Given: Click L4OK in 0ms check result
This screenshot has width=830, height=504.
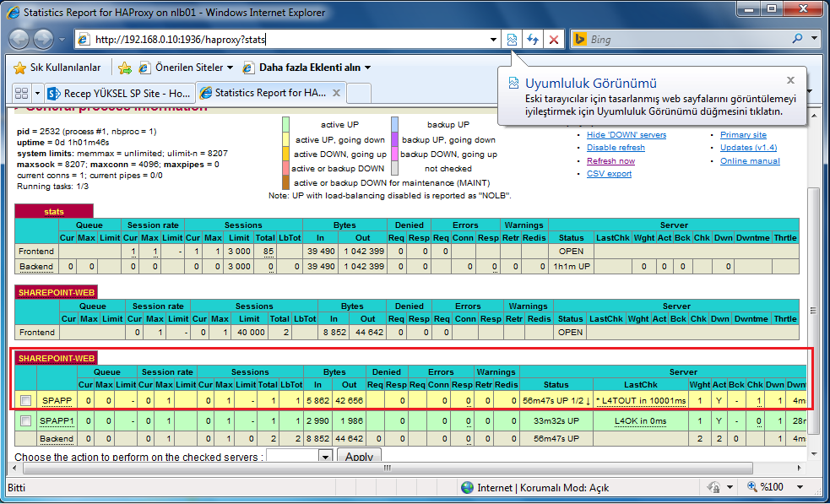Looking at the screenshot, I should [x=641, y=421].
